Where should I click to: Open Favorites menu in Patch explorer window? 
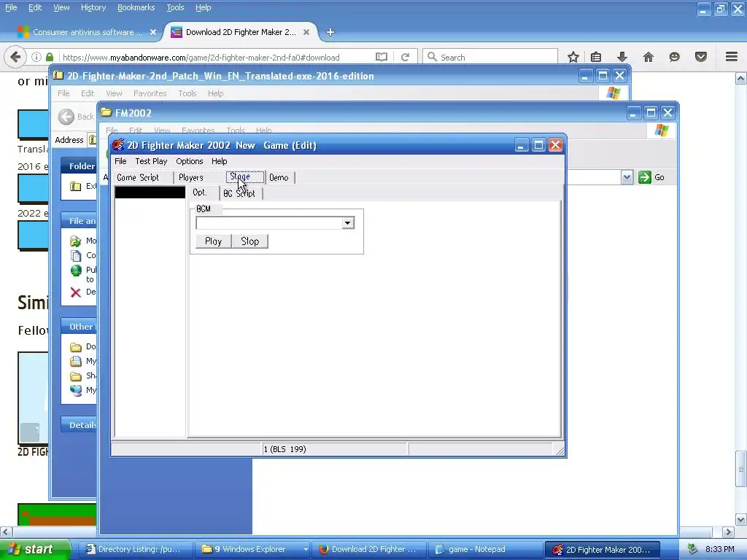pyautogui.click(x=150, y=93)
